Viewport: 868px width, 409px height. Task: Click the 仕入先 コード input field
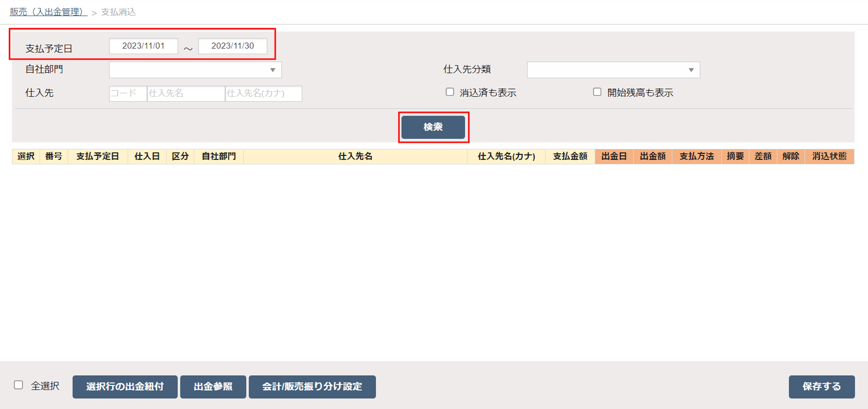[128, 93]
